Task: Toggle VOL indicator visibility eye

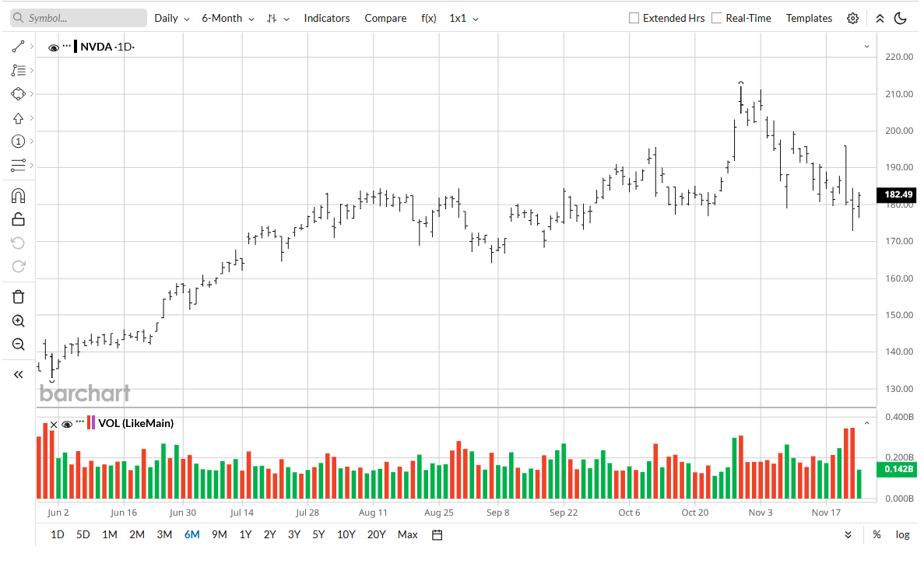Action: pos(67,425)
